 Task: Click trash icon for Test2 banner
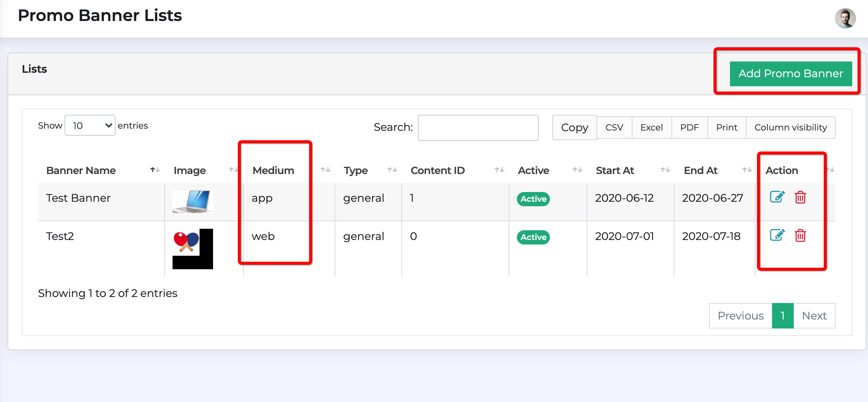point(800,235)
